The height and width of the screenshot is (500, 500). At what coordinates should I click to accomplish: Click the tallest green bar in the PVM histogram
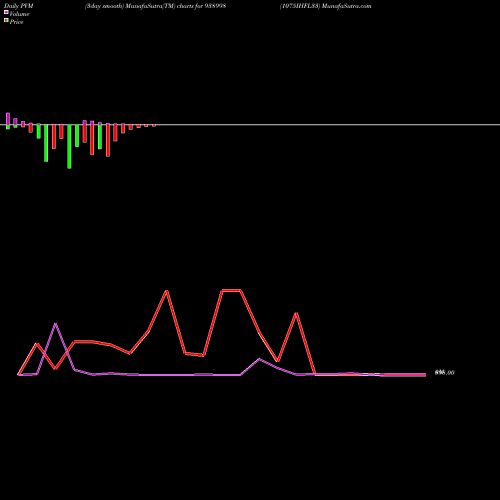tap(69, 147)
